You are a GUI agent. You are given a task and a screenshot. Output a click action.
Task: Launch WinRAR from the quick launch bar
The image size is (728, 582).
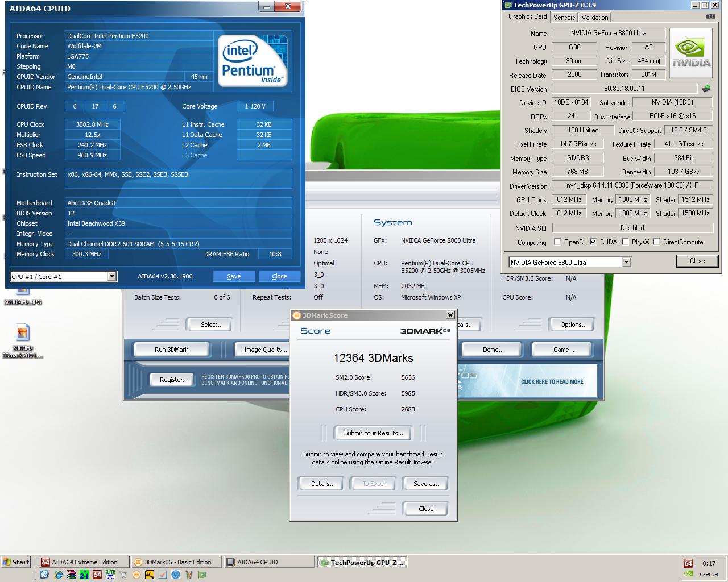click(71, 575)
